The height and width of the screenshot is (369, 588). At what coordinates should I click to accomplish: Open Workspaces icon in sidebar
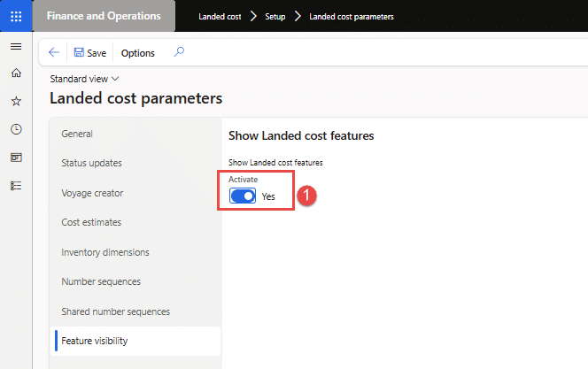point(16,158)
